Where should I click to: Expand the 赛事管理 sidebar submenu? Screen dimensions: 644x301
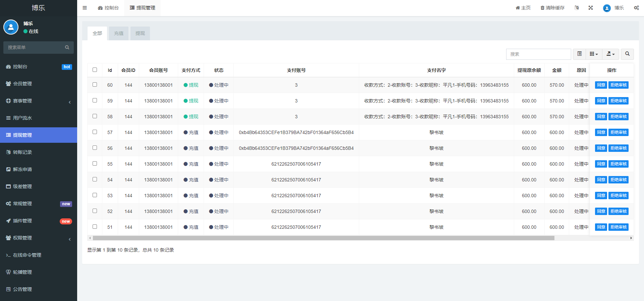(39, 101)
